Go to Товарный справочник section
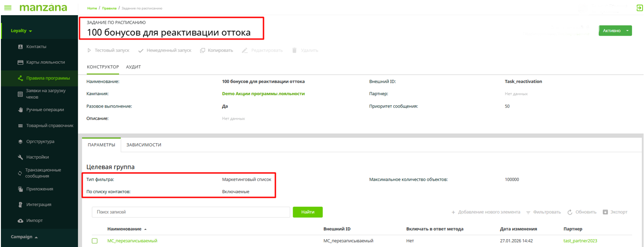The width and height of the screenshot is (644, 247). 49,125
